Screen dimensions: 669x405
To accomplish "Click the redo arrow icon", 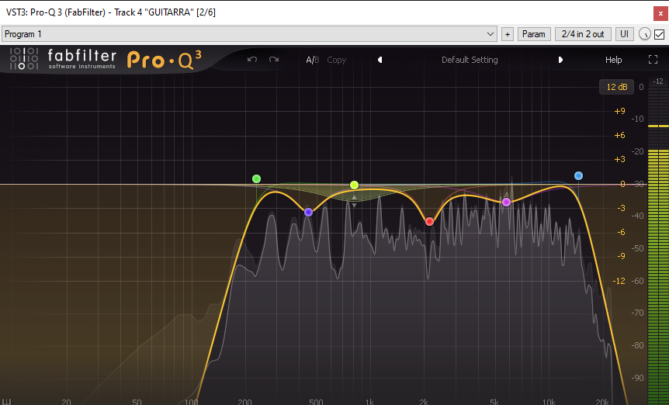I will click(x=274, y=60).
